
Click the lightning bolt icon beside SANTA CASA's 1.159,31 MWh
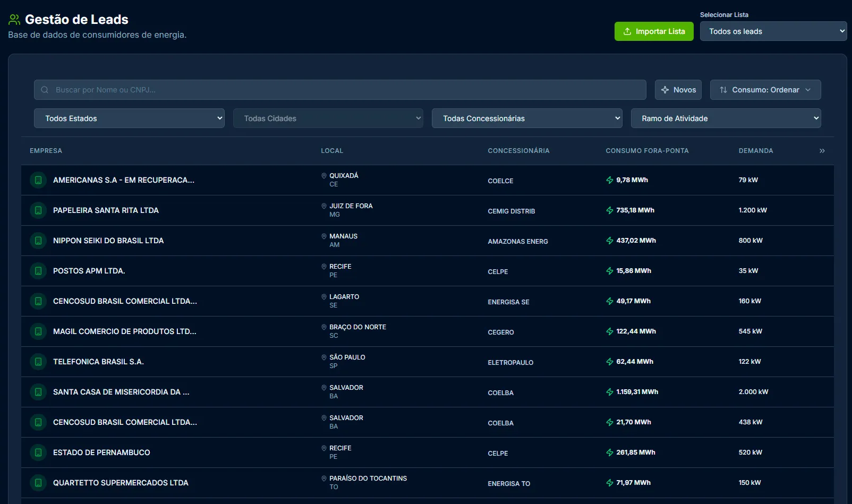click(x=609, y=392)
